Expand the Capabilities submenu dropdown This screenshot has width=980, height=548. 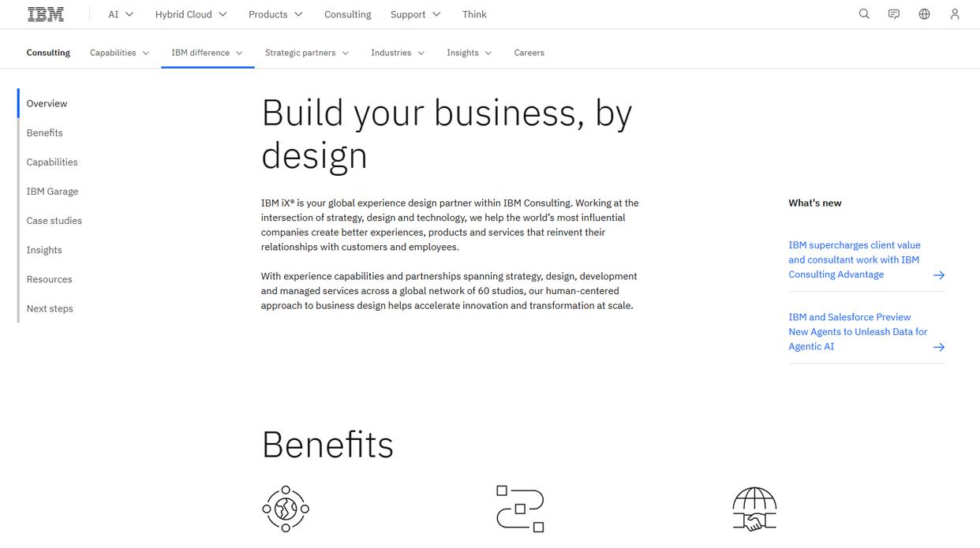click(120, 53)
